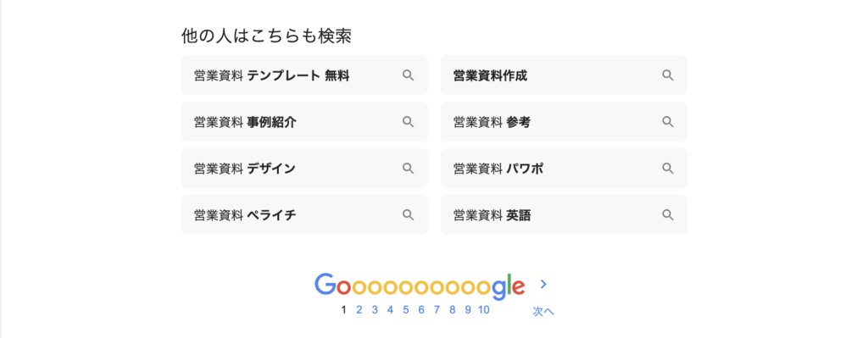Go to results page 3
Screen dimensions: 868x338
point(375,310)
